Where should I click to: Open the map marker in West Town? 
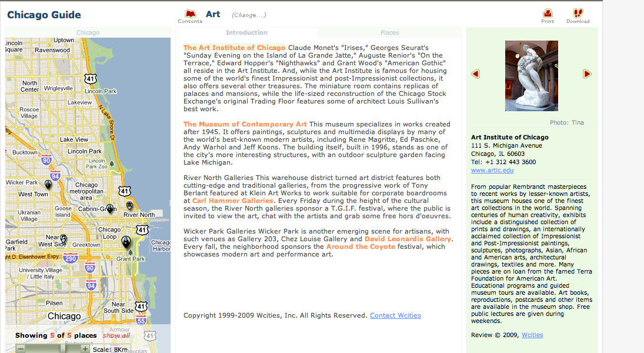48,184
